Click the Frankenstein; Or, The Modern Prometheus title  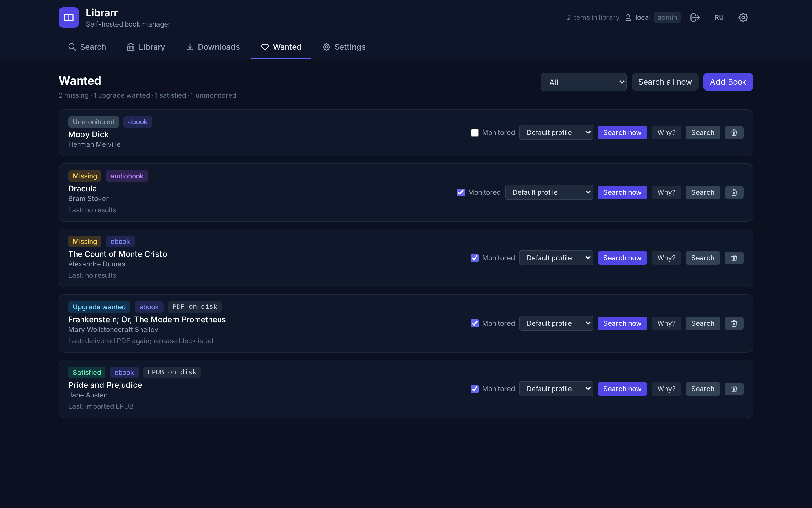tap(147, 319)
